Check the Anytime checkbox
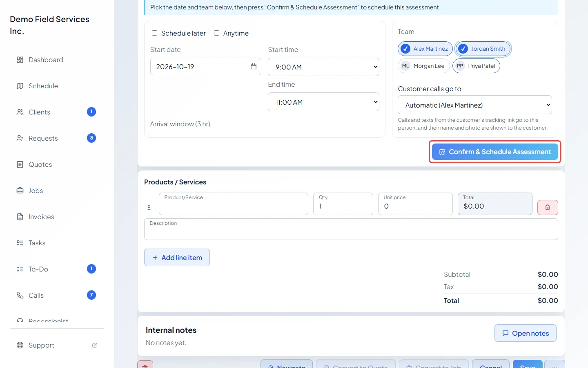The image size is (588, 368). tap(216, 33)
